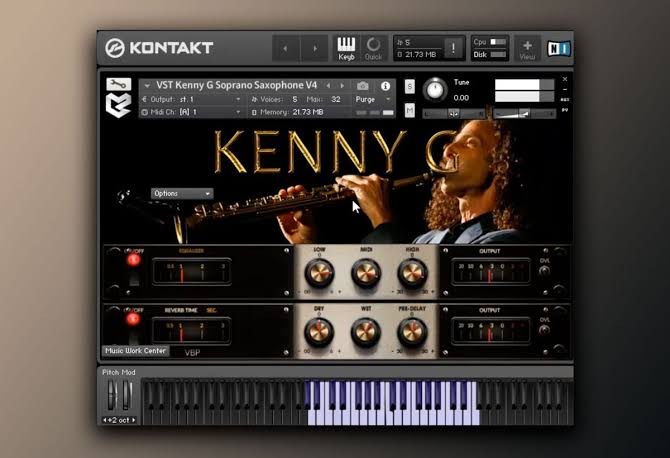Click the Keyb keyboard icon
This screenshot has width=670, height=458.
coord(346,47)
